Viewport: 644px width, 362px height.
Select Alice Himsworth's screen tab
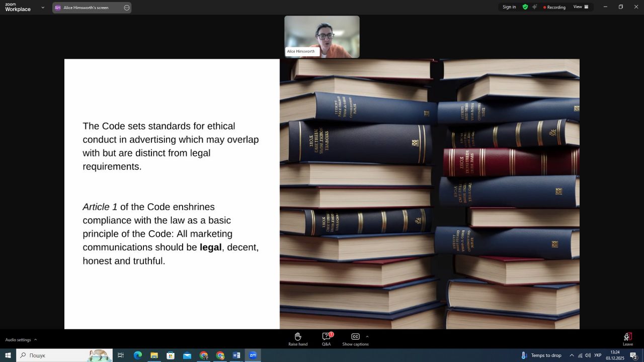pos(87,8)
